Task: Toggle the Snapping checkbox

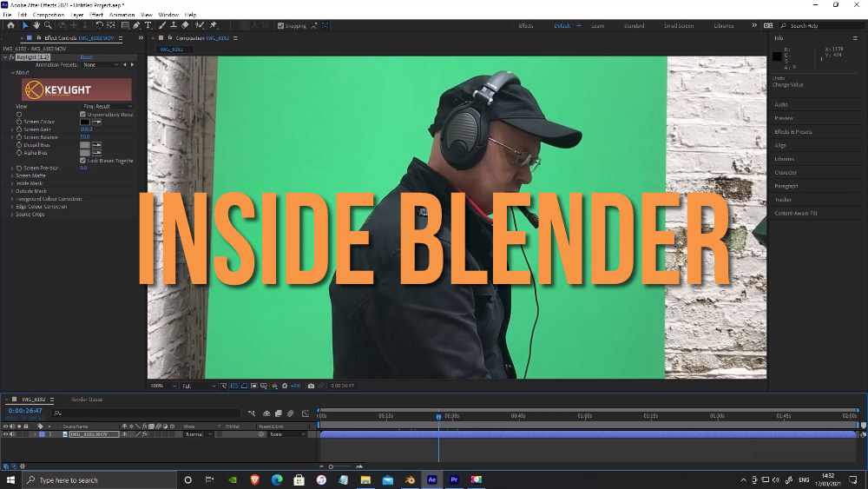Action: [280, 25]
